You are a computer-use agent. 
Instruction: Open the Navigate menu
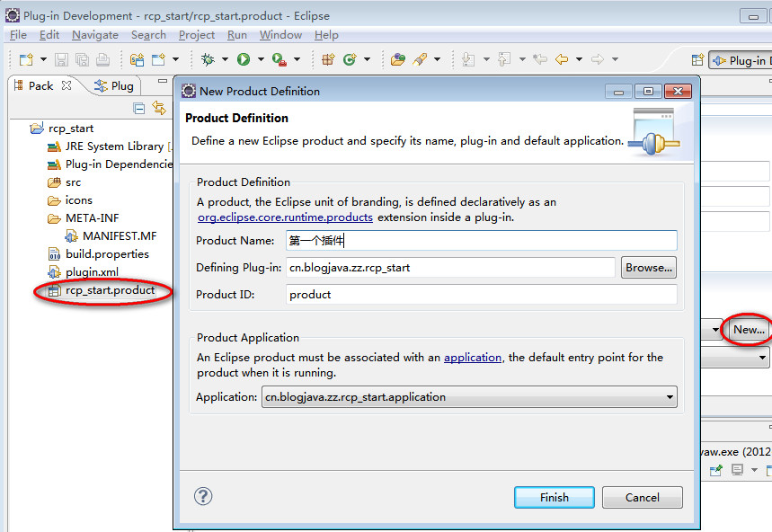(x=95, y=35)
